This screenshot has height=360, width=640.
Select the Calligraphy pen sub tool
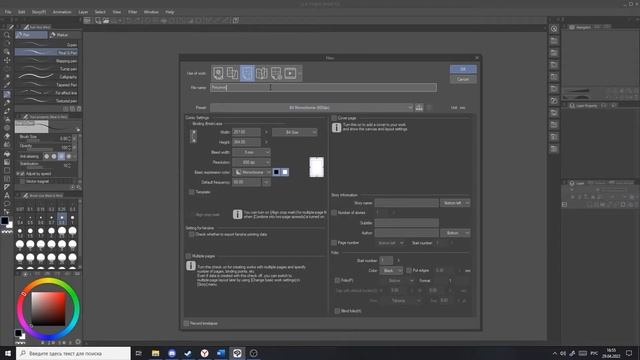47,77
